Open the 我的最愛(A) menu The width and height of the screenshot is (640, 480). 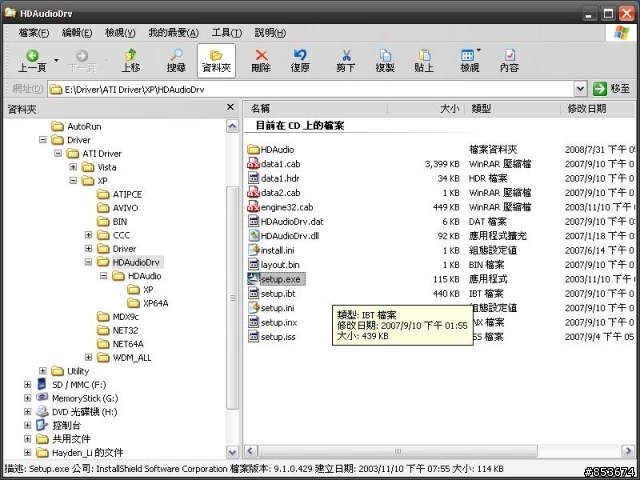pos(173,33)
